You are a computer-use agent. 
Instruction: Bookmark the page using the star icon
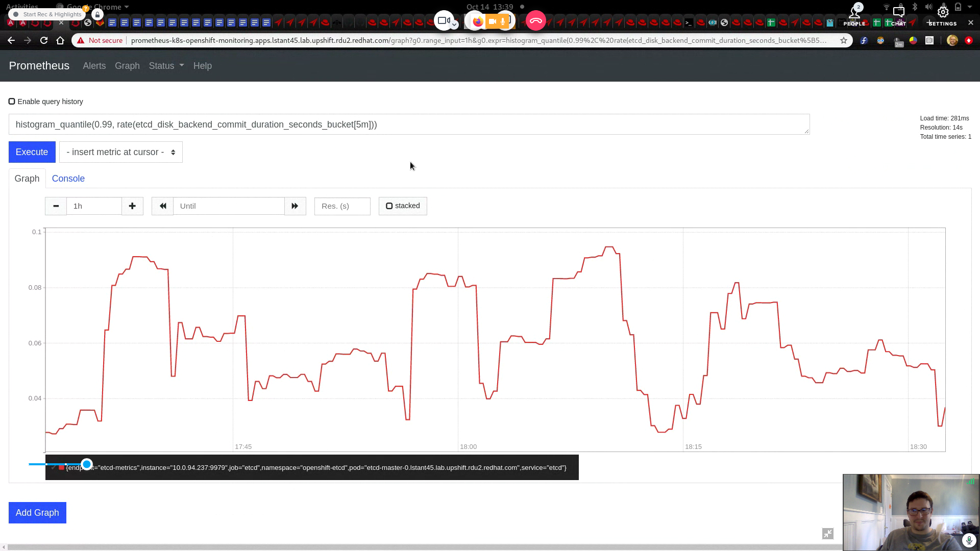(x=844, y=40)
